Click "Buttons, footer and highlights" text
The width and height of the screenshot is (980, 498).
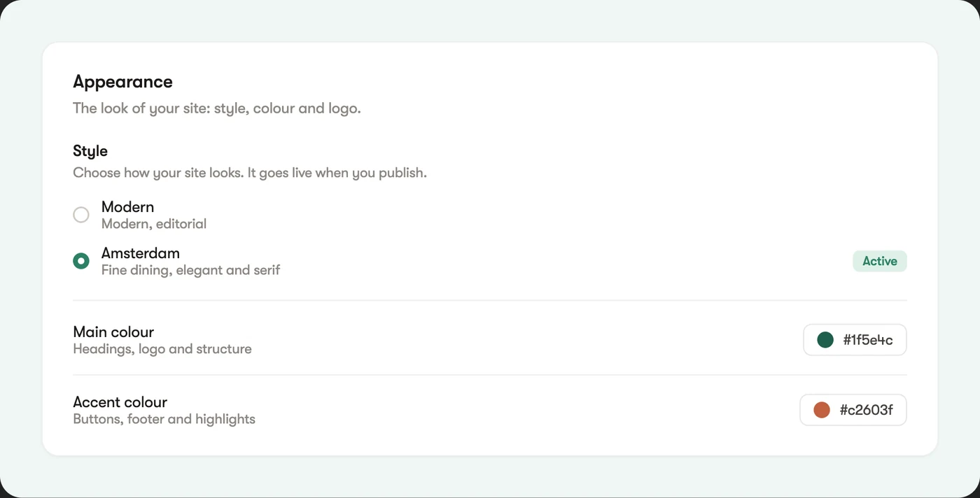(x=164, y=420)
